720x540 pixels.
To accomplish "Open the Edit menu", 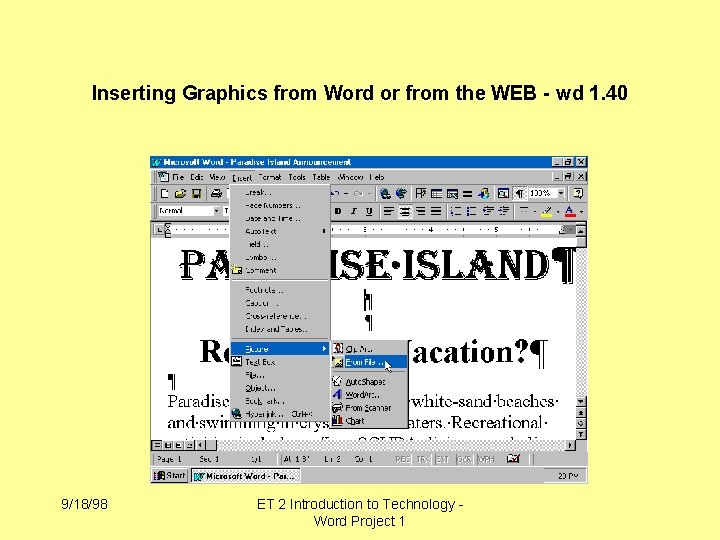I will pos(197,177).
